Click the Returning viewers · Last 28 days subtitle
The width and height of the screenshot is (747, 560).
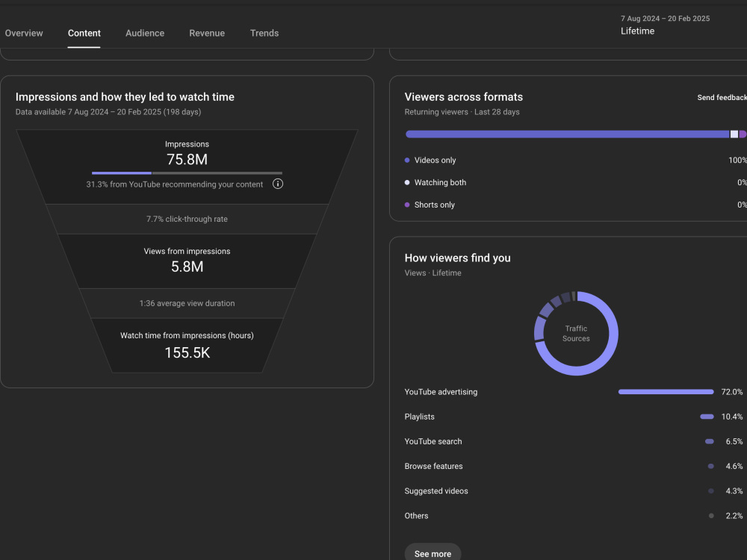tap(462, 112)
